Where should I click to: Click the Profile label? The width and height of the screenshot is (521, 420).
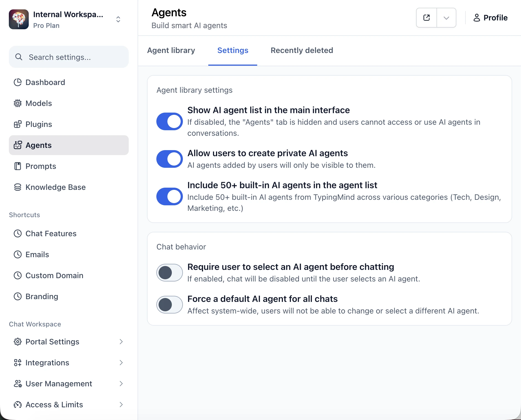coord(496,18)
